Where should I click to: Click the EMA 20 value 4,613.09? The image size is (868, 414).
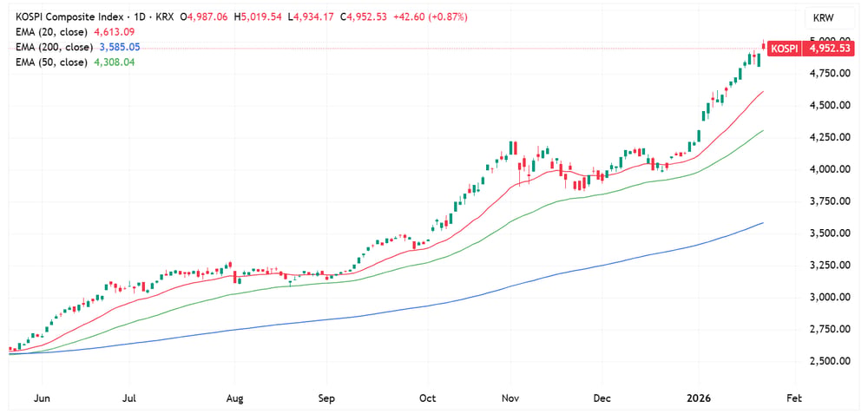pyautogui.click(x=114, y=32)
